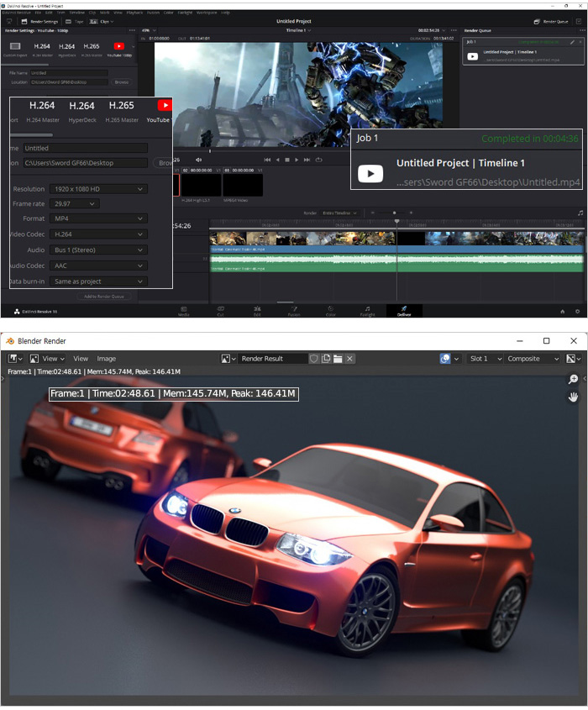
Task: Open Video Codec dropdown showing H.264
Action: (x=98, y=234)
